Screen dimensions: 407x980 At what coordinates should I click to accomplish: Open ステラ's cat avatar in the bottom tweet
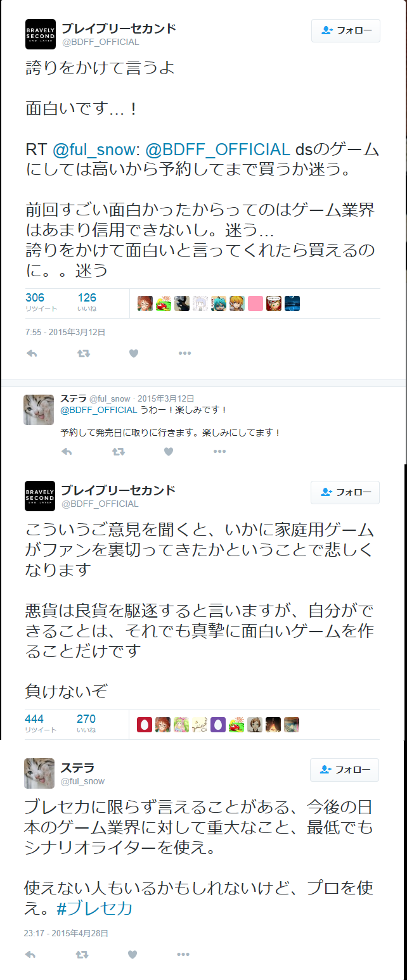(39, 773)
